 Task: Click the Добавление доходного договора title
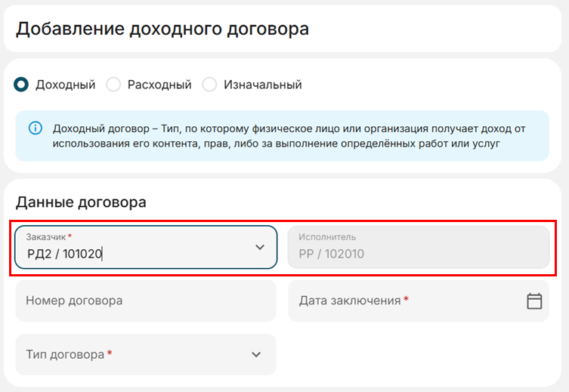(162, 29)
